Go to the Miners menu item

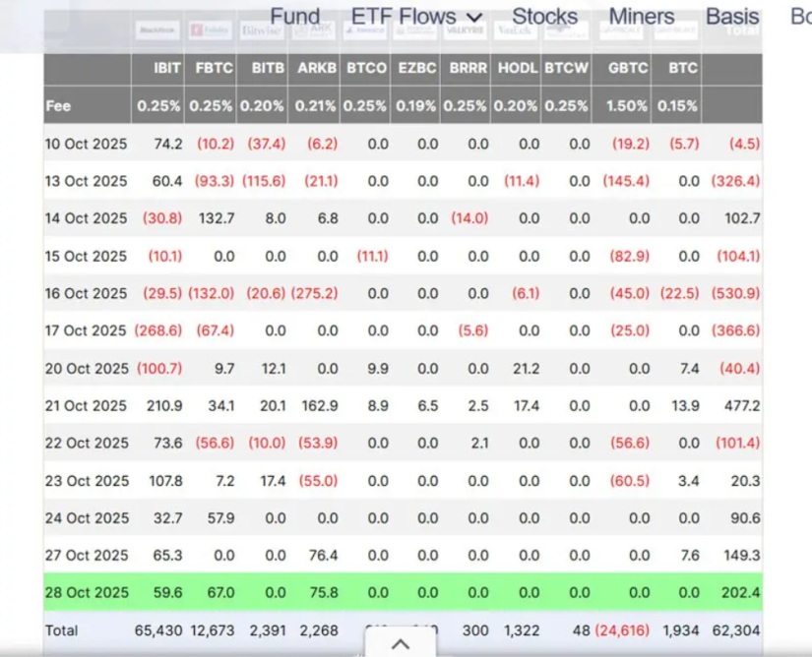(x=642, y=17)
